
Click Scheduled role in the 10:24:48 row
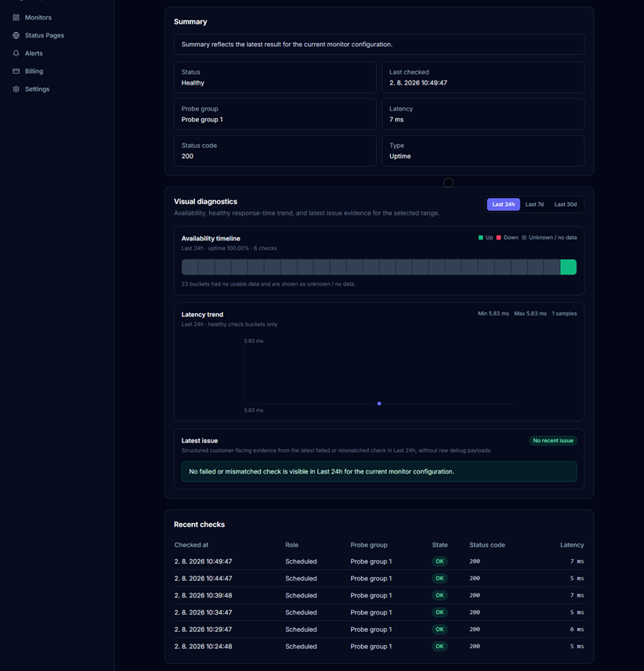pos(301,647)
